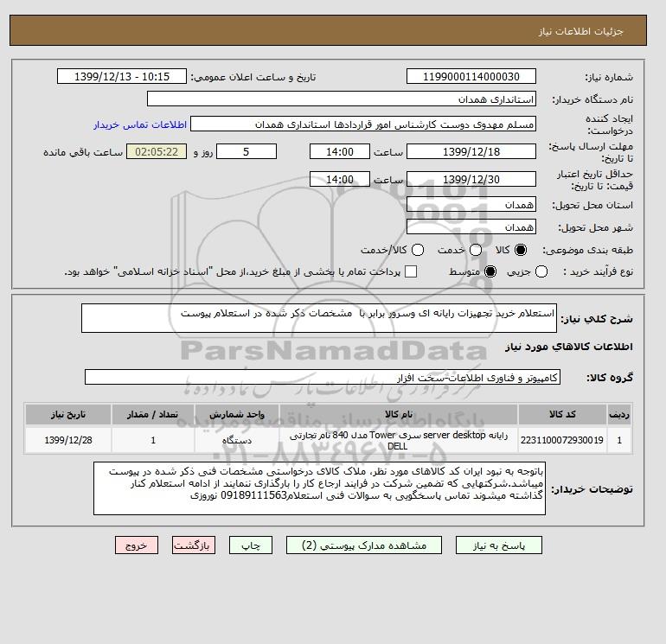Select the متوسط purchase type radio
This screenshot has height=644, width=666.
pyautogui.click(x=490, y=271)
